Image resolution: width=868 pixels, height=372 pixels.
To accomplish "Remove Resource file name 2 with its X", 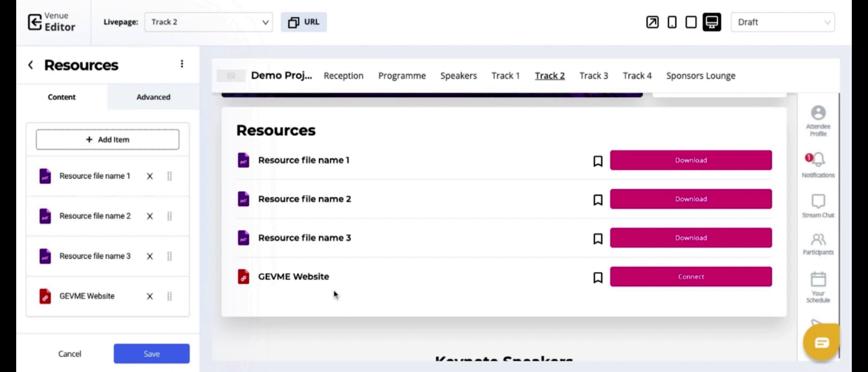I will tap(150, 216).
